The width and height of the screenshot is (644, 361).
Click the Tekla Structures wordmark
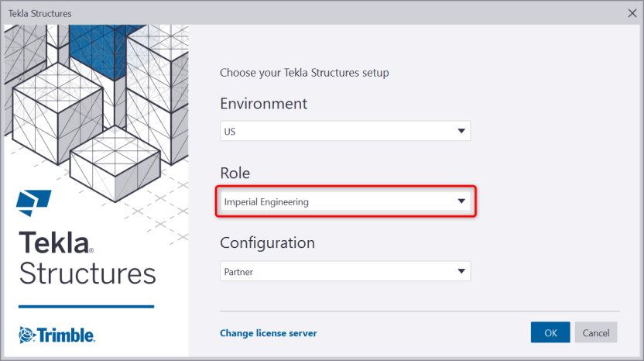(x=87, y=258)
